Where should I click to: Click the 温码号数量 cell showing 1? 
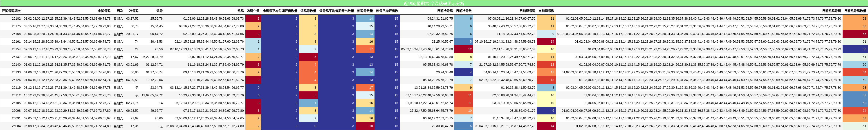click(308, 103)
